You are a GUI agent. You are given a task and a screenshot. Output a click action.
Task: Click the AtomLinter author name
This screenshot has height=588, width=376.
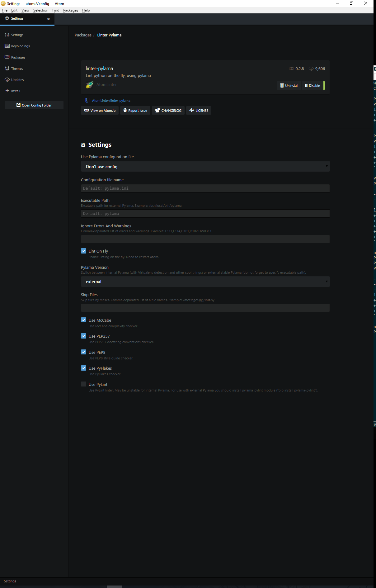click(x=107, y=85)
